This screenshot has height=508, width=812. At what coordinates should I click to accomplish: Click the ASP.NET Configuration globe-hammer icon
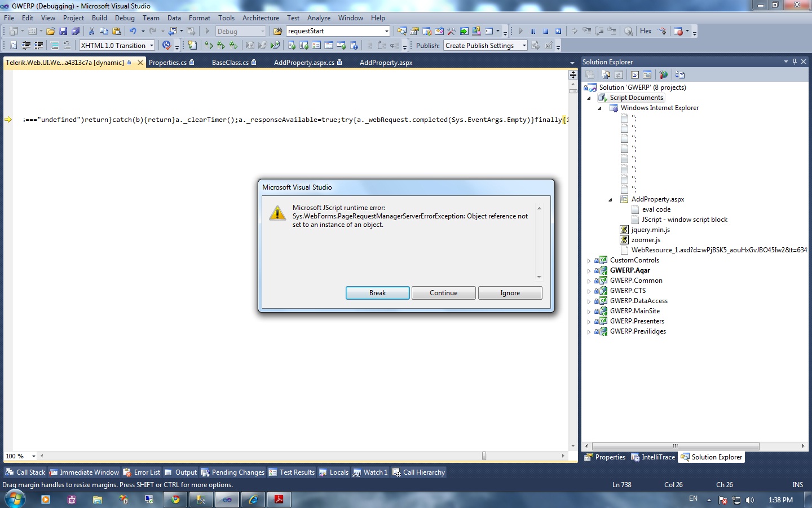tap(663, 75)
